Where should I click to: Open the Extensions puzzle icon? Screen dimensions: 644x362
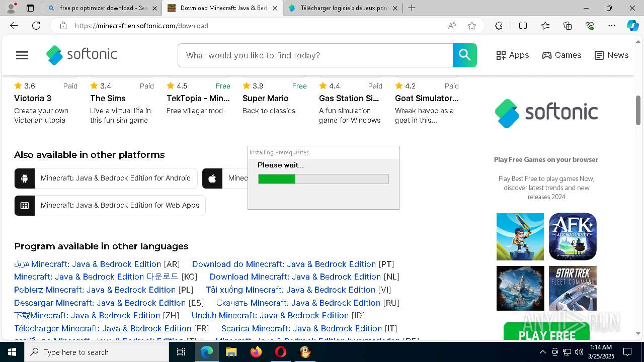499,26
